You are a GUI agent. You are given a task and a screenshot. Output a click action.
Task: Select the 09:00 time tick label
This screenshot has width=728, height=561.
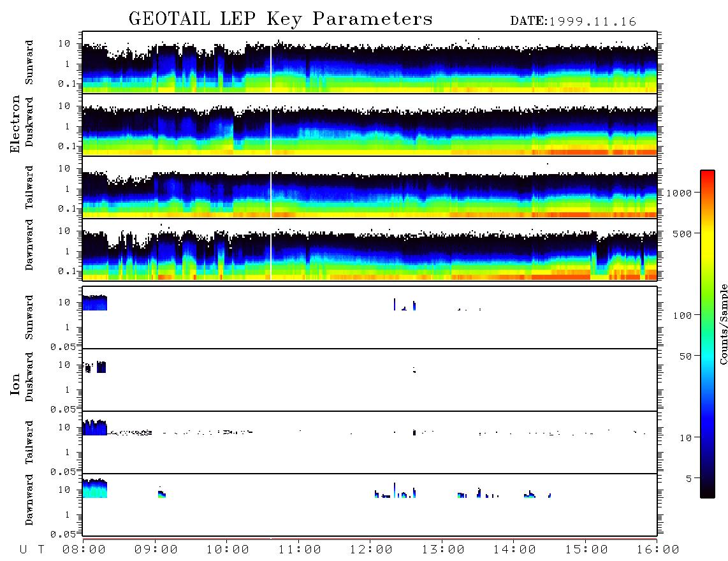point(156,550)
